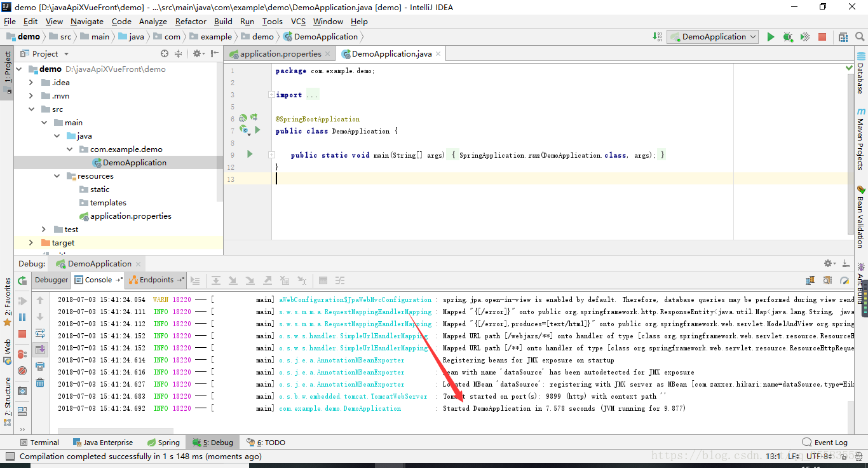
Task: Toggle Mute Breakpoints in Debug sidebar
Action: [x=22, y=371]
